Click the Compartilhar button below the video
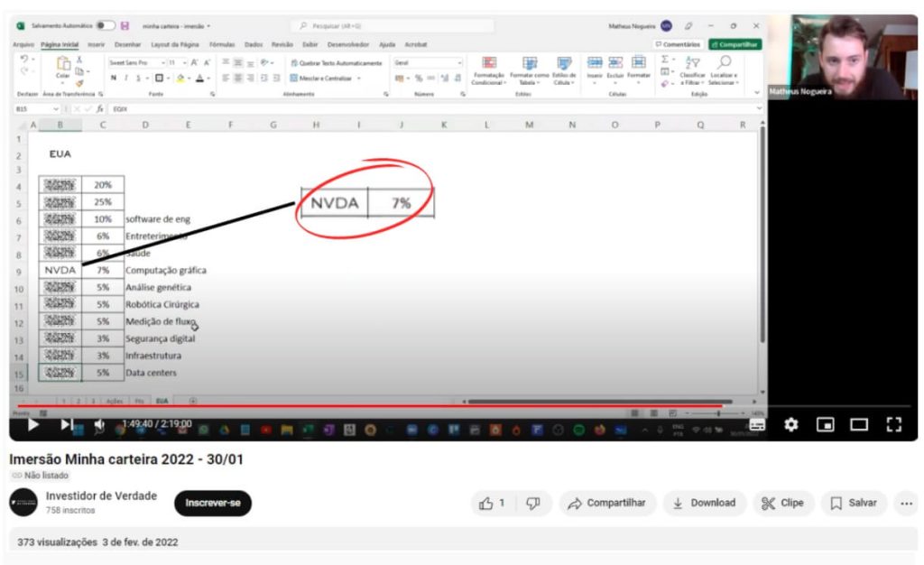The image size is (924, 565). tap(607, 503)
